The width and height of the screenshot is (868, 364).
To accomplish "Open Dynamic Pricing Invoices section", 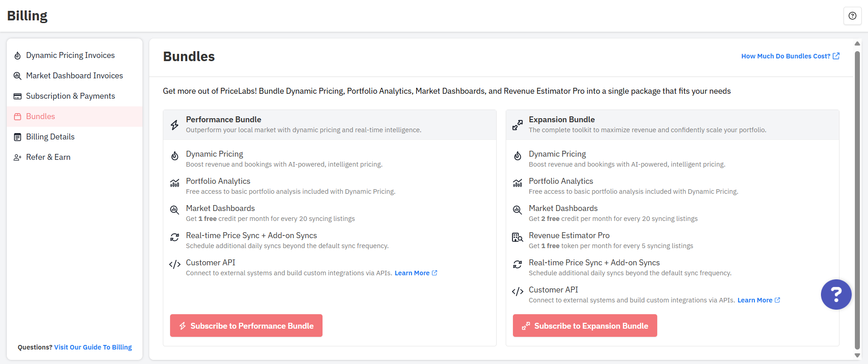I will 75,55.
